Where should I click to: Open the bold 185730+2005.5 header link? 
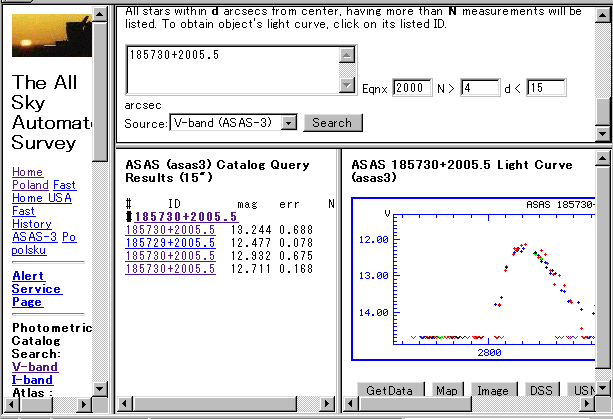186,217
